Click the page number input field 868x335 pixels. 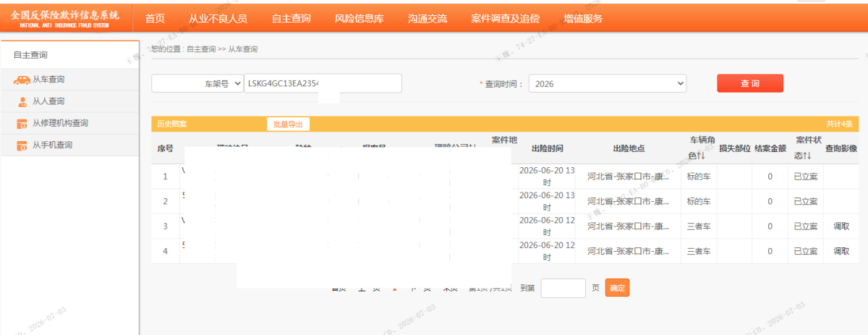pos(563,288)
